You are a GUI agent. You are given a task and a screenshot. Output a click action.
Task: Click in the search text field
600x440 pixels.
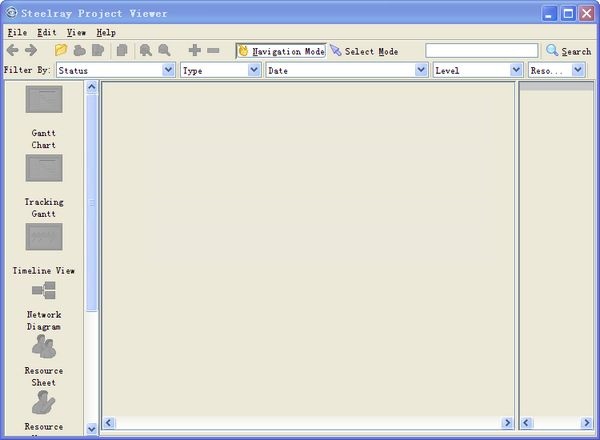pyautogui.click(x=482, y=51)
